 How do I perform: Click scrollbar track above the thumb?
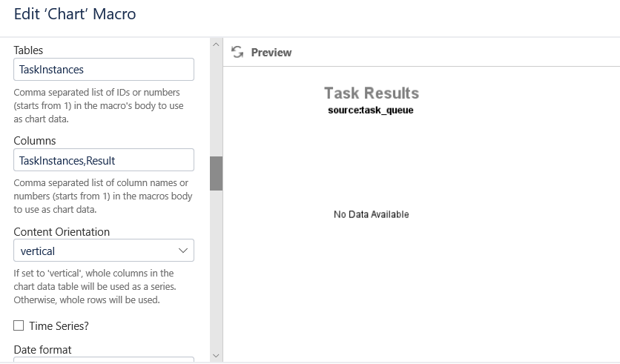[x=216, y=103]
